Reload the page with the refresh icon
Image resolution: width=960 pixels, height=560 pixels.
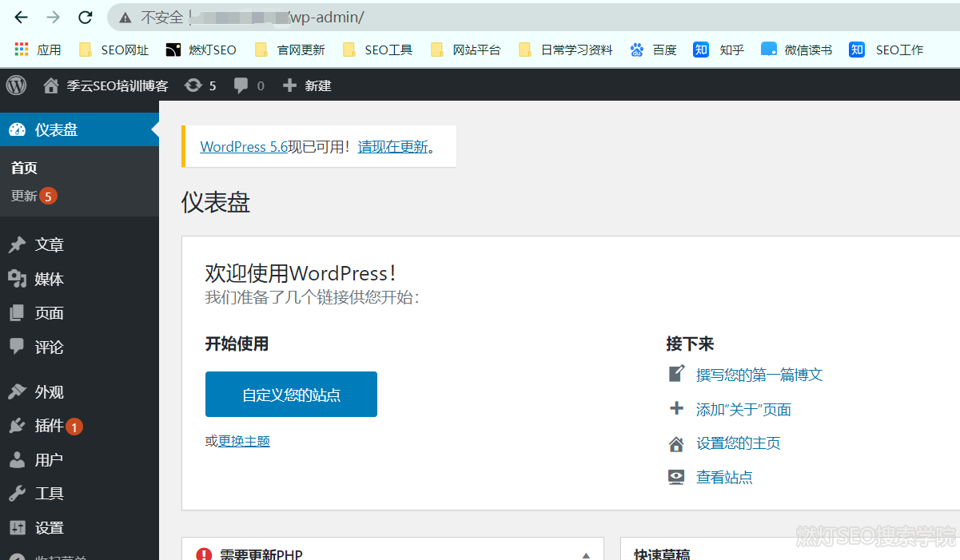pos(85,17)
